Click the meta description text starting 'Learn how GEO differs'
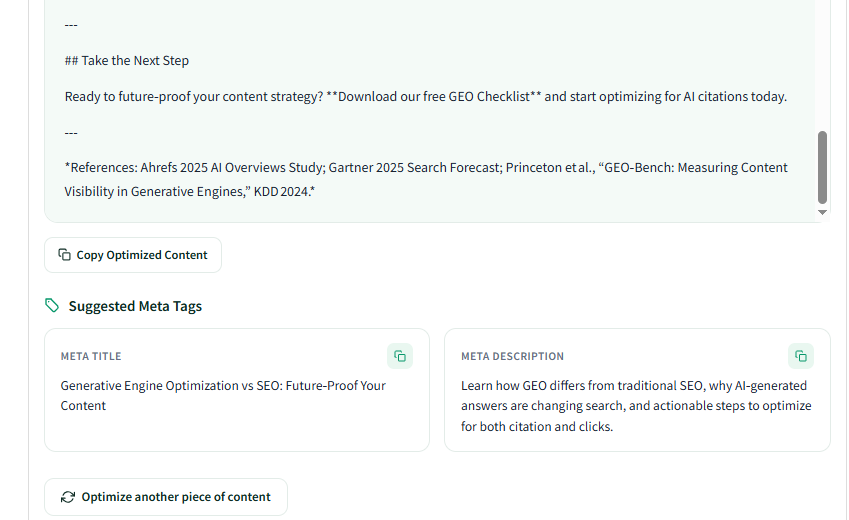 pyautogui.click(x=636, y=406)
